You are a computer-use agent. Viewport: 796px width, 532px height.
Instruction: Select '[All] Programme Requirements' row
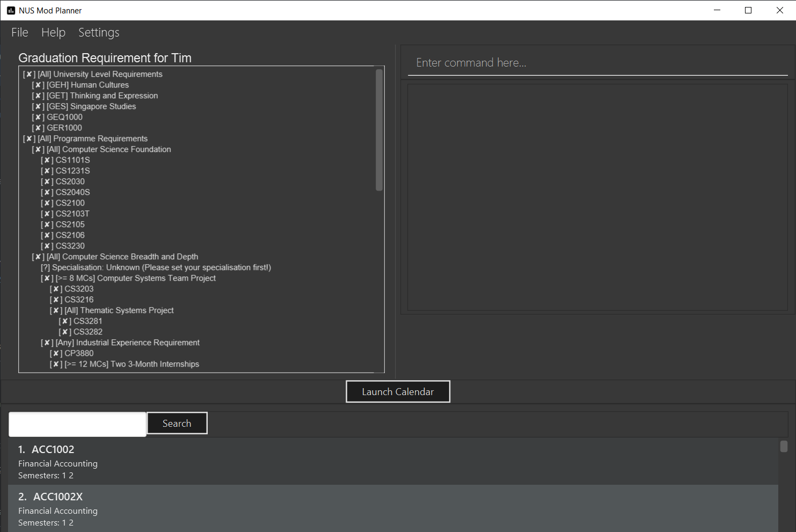(x=85, y=139)
